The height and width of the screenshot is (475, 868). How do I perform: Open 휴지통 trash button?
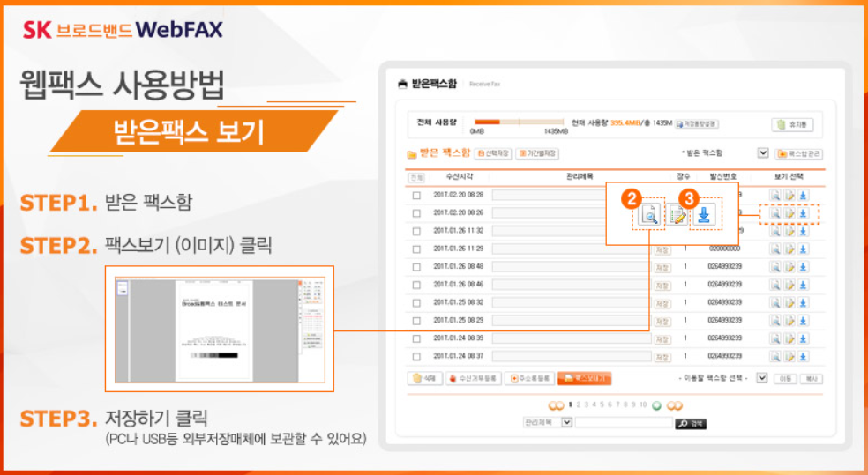point(792,125)
